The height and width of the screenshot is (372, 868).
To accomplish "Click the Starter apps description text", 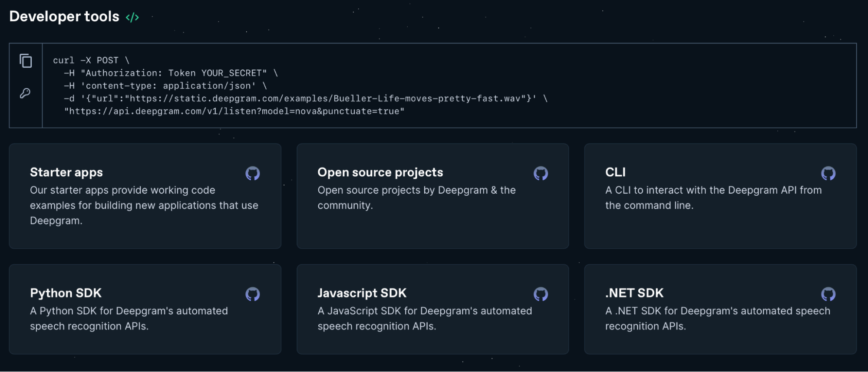I will pyautogui.click(x=144, y=205).
